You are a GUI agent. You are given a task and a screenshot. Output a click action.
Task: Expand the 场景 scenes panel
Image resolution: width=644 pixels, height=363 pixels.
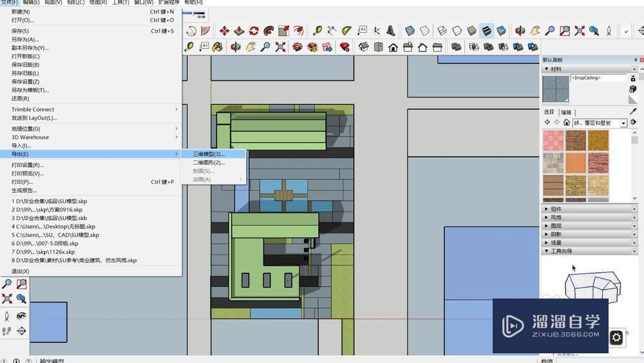pos(546,242)
